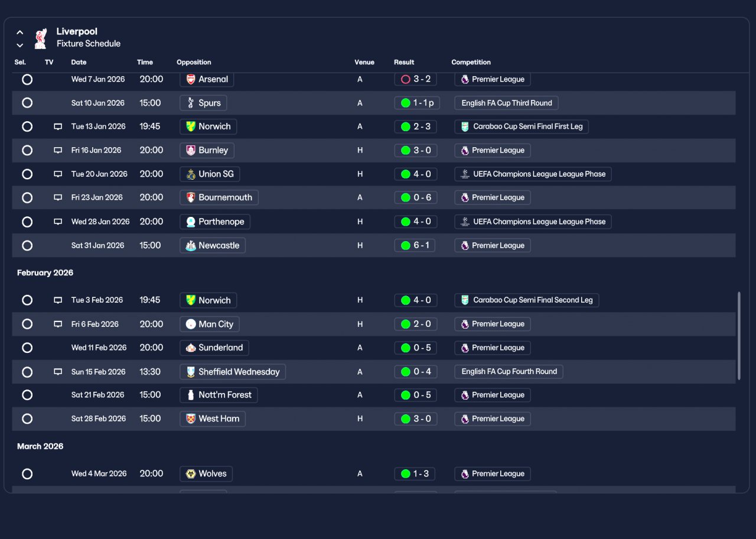Click the Liverpool title text
Viewport: 756px width, 539px height.
[x=77, y=31]
